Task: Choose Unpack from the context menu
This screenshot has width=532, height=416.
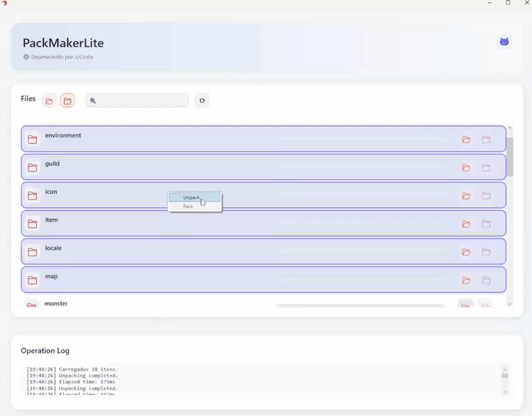Action: (192, 197)
